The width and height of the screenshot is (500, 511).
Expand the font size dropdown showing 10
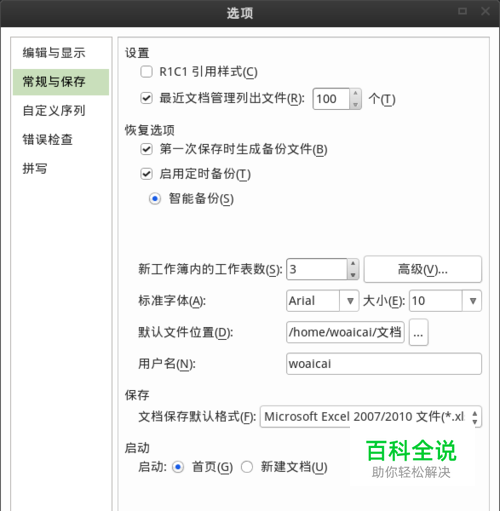(472, 301)
